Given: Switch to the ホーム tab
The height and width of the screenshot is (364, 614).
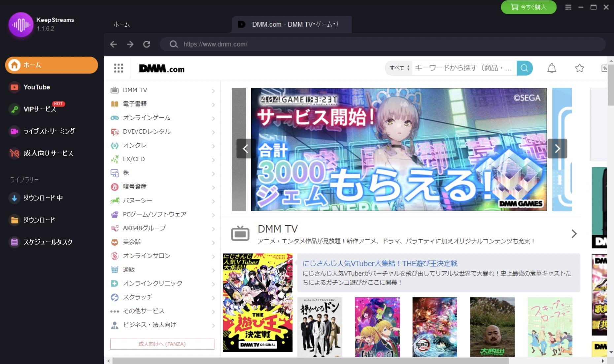Looking at the screenshot, I should tap(121, 24).
